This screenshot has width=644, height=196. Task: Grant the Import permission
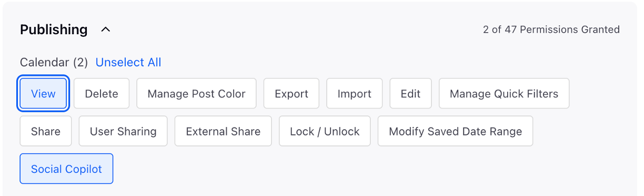(x=355, y=94)
